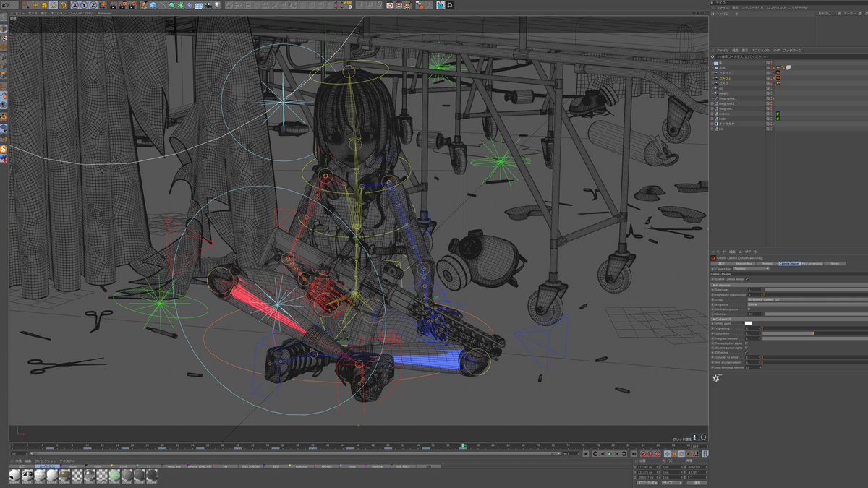Screen dimensions: 868x488
Task: Toggle Disable partial alpha checkbox
Action: (x=746, y=348)
